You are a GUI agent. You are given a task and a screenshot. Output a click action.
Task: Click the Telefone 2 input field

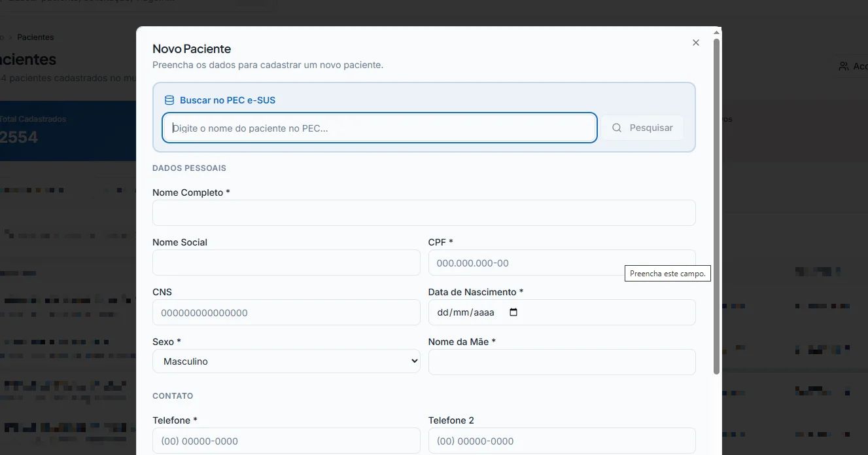click(562, 441)
